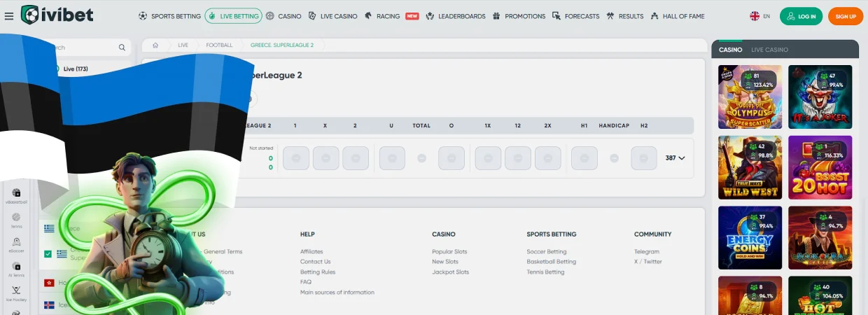Viewport: 868px width, 315px height.
Task: Select the Live Betting tab
Action: click(x=233, y=16)
